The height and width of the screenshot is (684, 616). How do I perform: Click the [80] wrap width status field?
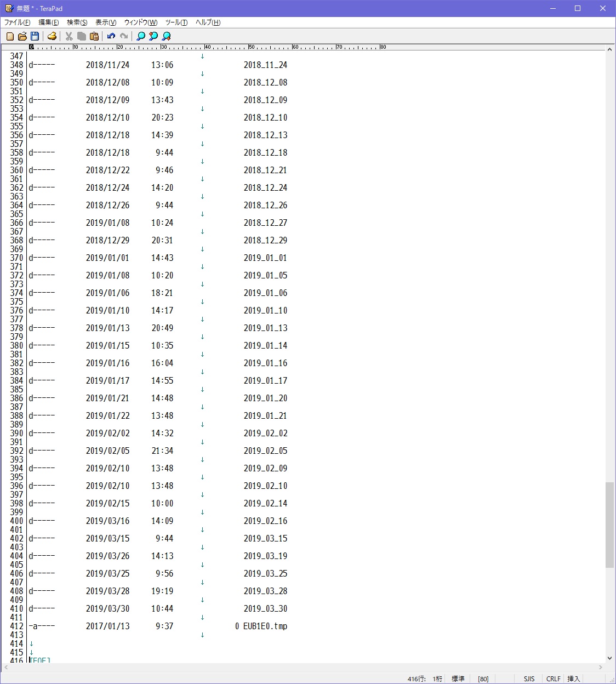point(483,679)
